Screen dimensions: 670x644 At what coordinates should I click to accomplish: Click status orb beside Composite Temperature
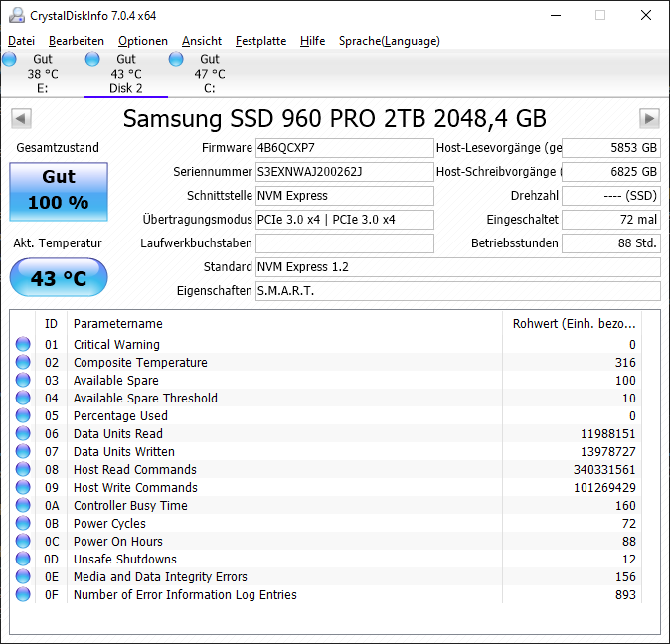[x=23, y=363]
